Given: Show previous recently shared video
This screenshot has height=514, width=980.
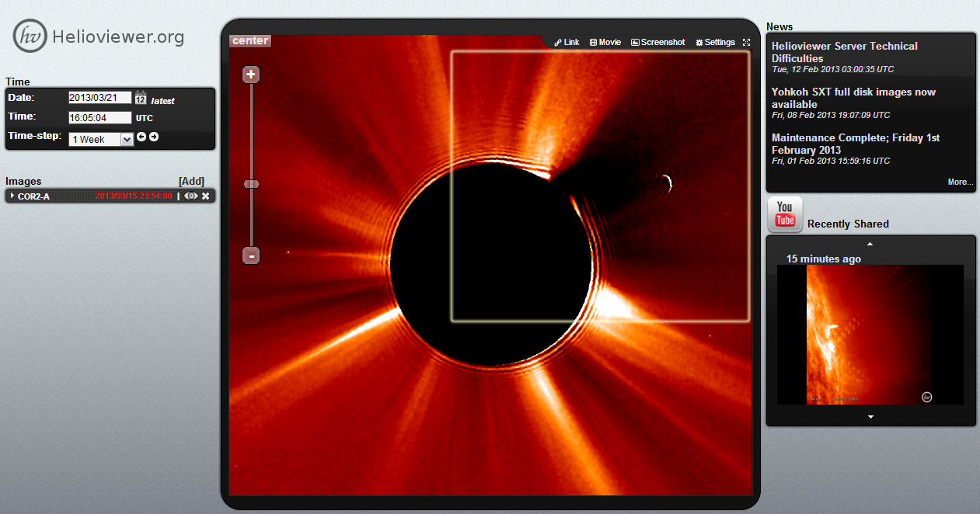Looking at the screenshot, I should (870, 244).
